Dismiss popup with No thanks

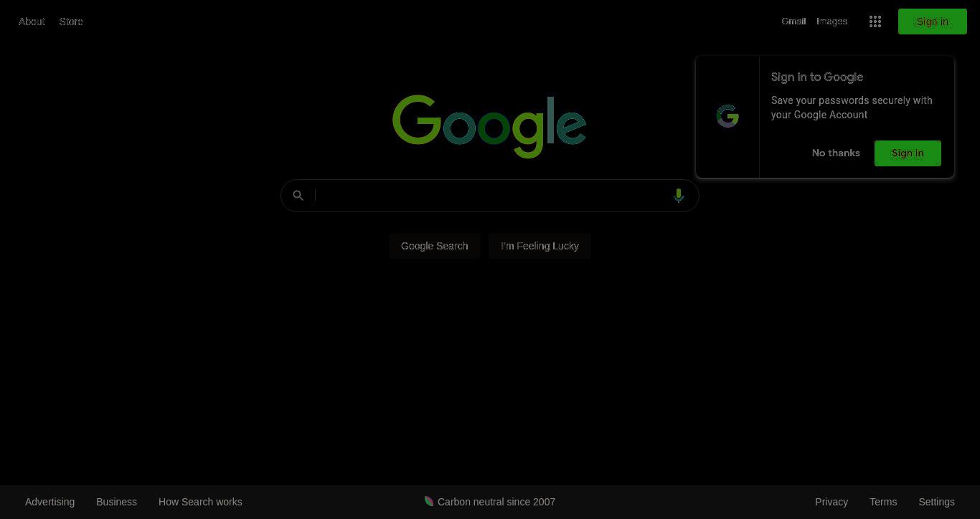coord(836,153)
